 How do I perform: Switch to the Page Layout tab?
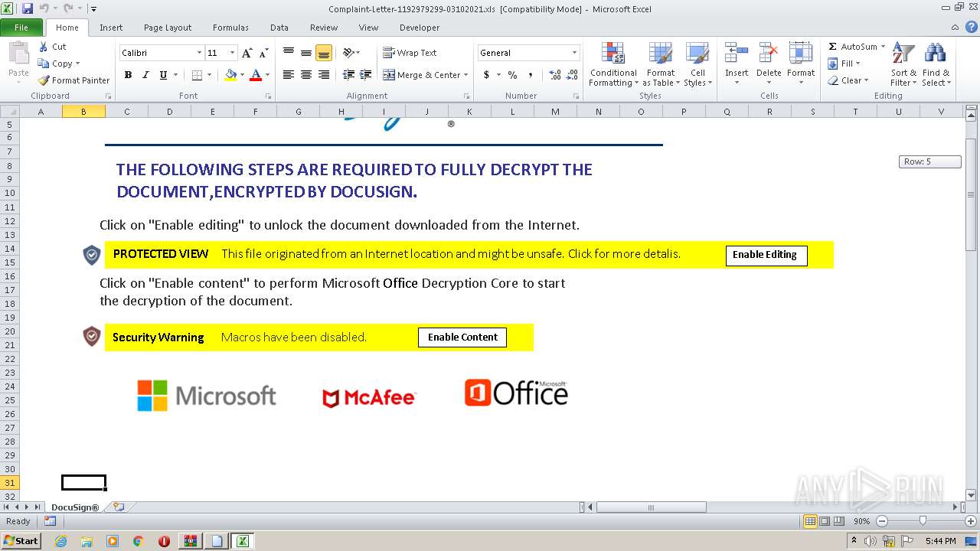pyautogui.click(x=168, y=28)
